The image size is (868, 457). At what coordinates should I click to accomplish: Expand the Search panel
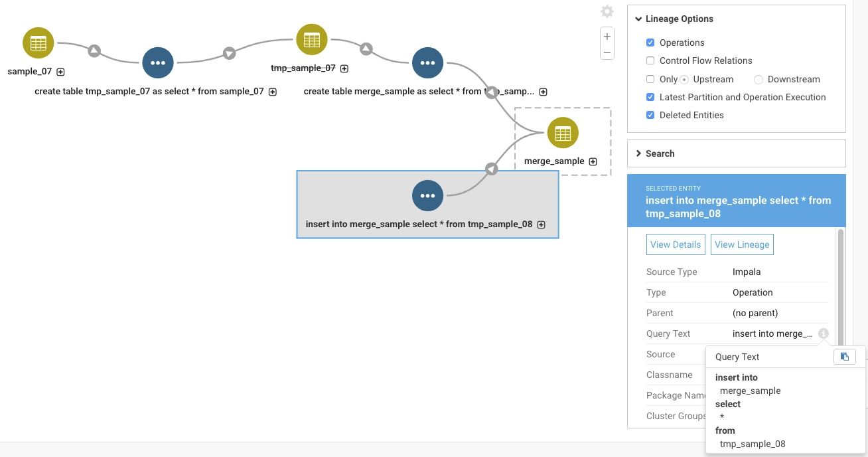pos(660,153)
